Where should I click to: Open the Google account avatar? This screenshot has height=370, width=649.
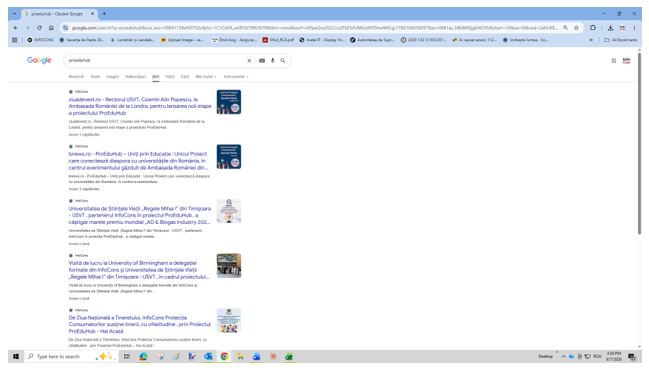click(x=627, y=60)
